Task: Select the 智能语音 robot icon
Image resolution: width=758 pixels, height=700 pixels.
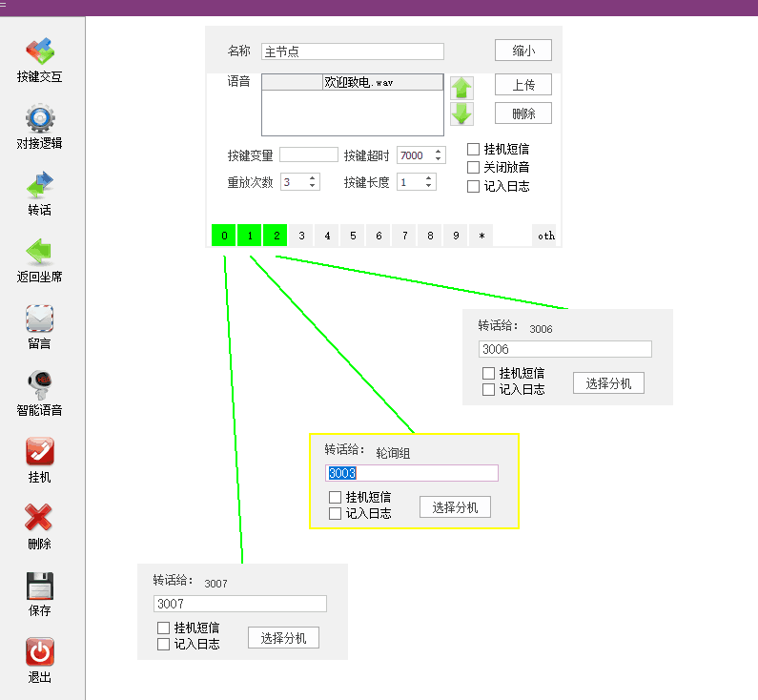Action: 40,384
